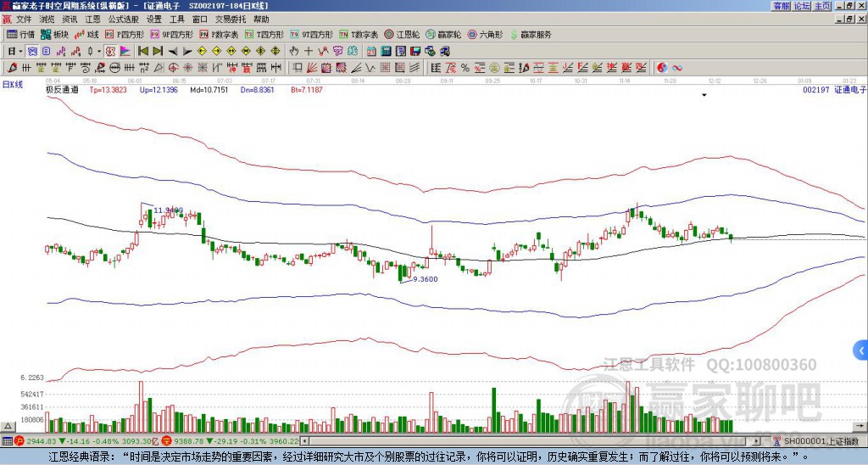Select the zigzag wave line tool
Viewport: 868px width, 465px height.
click(x=370, y=68)
